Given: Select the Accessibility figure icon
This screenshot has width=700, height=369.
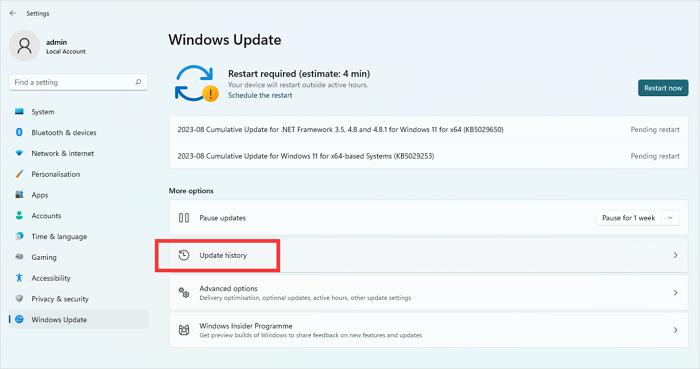Looking at the screenshot, I should (x=19, y=278).
